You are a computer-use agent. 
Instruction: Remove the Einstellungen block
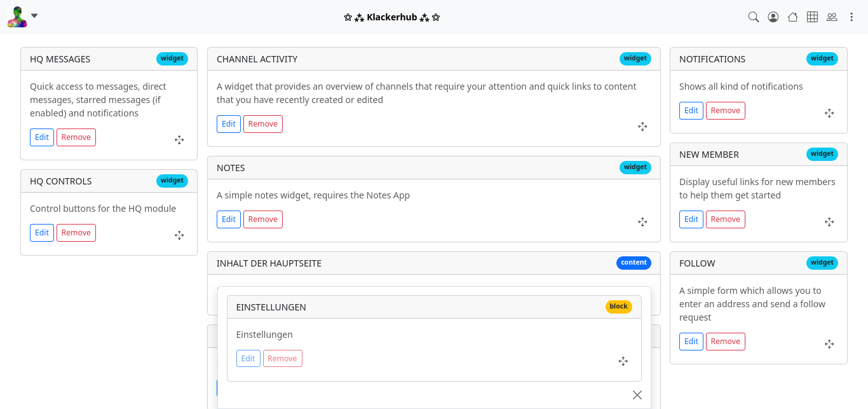pyautogui.click(x=282, y=359)
